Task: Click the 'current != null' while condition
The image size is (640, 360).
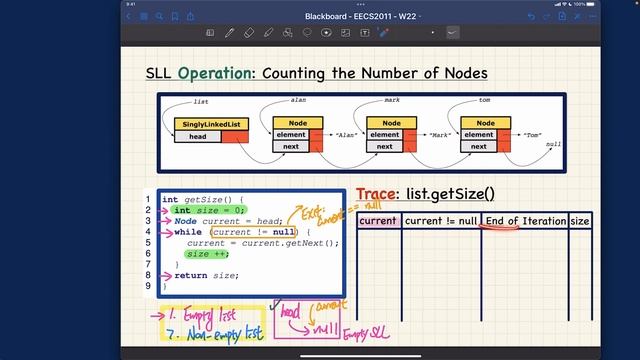Action: point(253,232)
